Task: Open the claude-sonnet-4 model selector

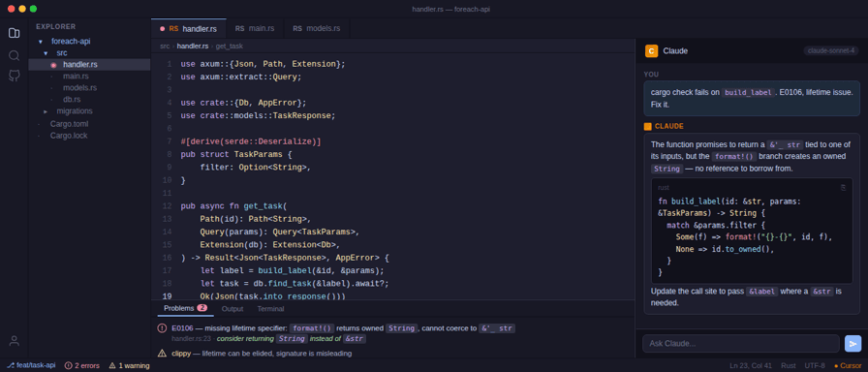Action: pos(831,51)
